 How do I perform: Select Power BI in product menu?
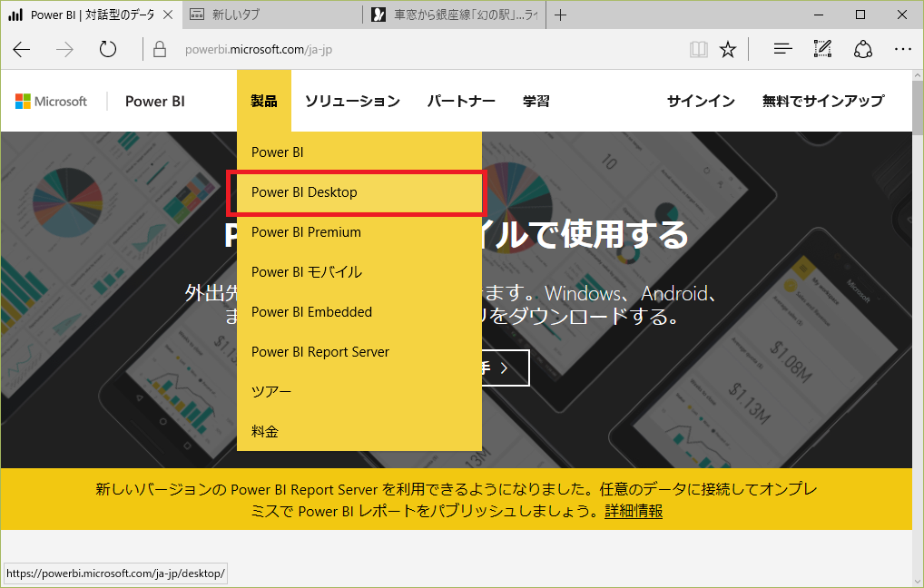coord(359,152)
